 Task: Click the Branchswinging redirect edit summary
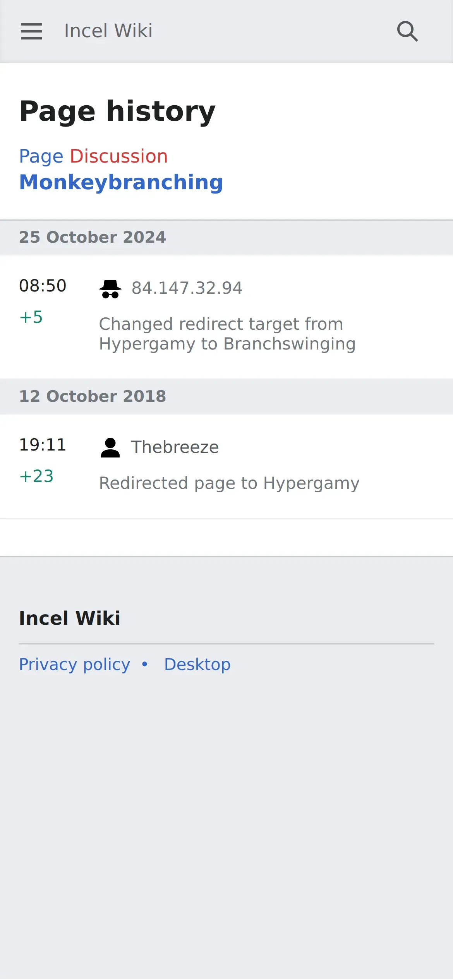227,334
